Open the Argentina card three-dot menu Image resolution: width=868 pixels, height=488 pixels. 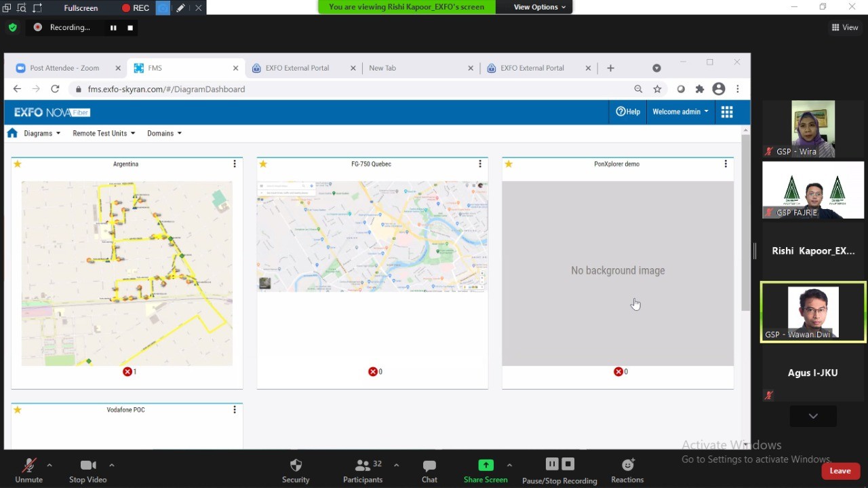click(x=235, y=164)
